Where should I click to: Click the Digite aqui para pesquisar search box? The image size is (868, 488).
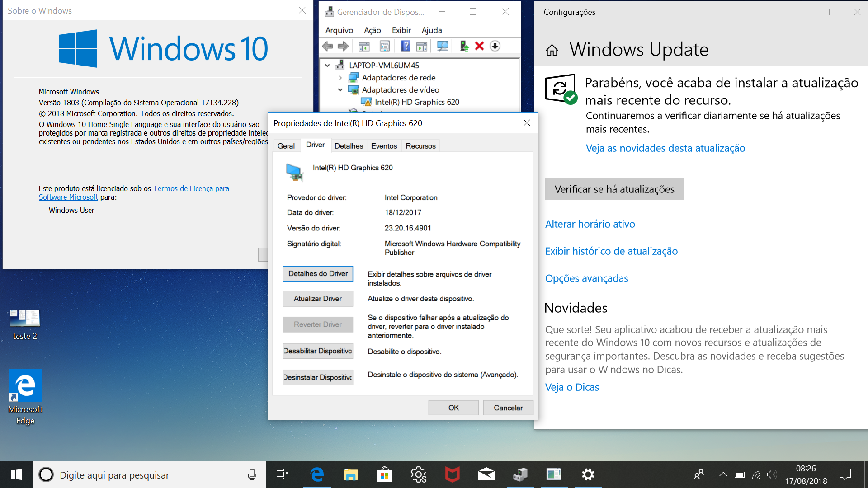149,474
